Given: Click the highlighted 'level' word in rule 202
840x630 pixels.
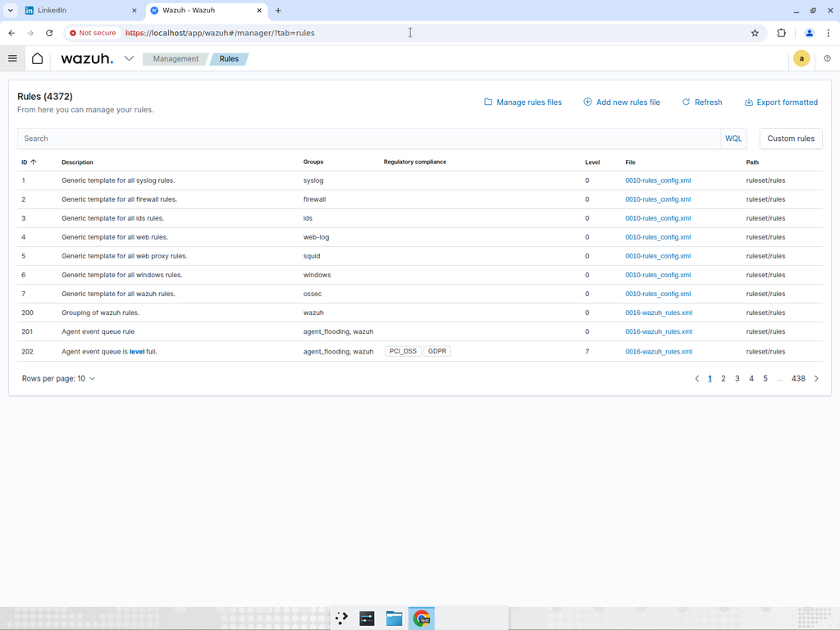Looking at the screenshot, I should coord(137,352).
